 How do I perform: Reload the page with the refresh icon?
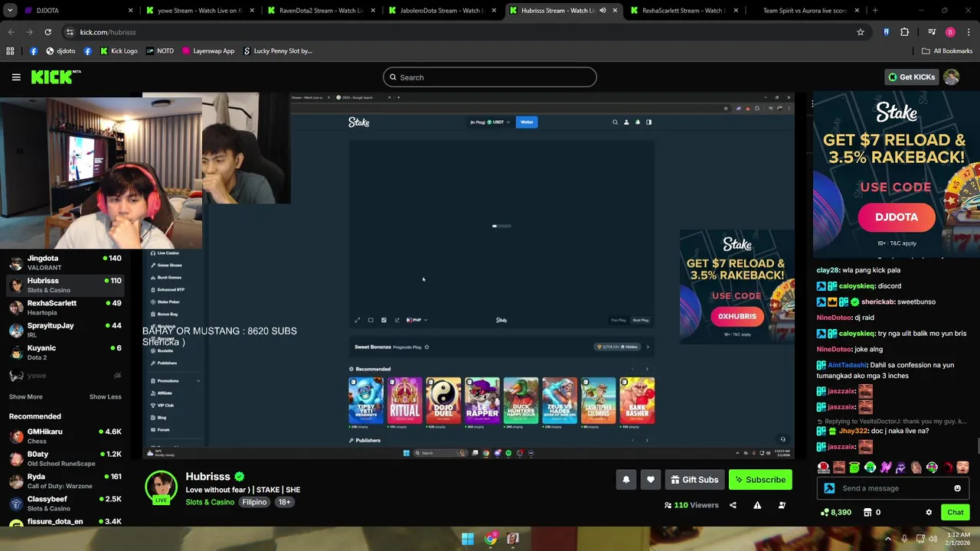[47, 32]
